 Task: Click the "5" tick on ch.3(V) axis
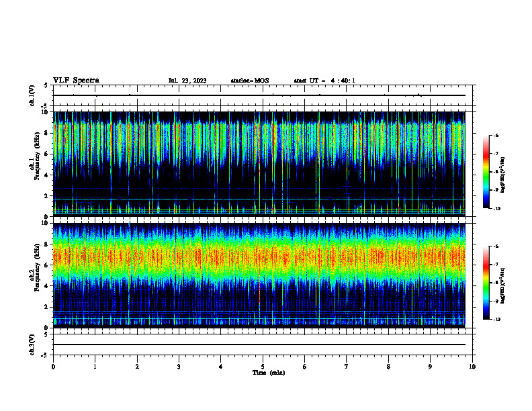tap(46, 334)
